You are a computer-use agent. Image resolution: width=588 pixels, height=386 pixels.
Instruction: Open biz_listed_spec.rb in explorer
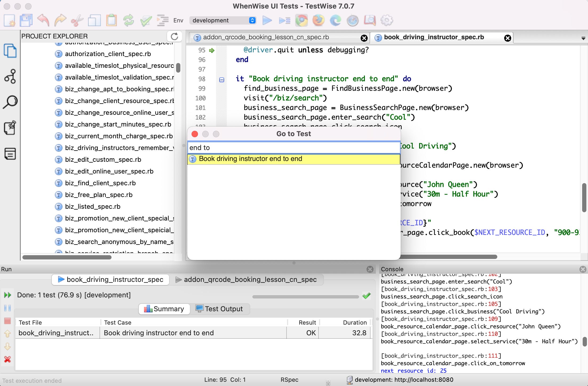coord(93,207)
